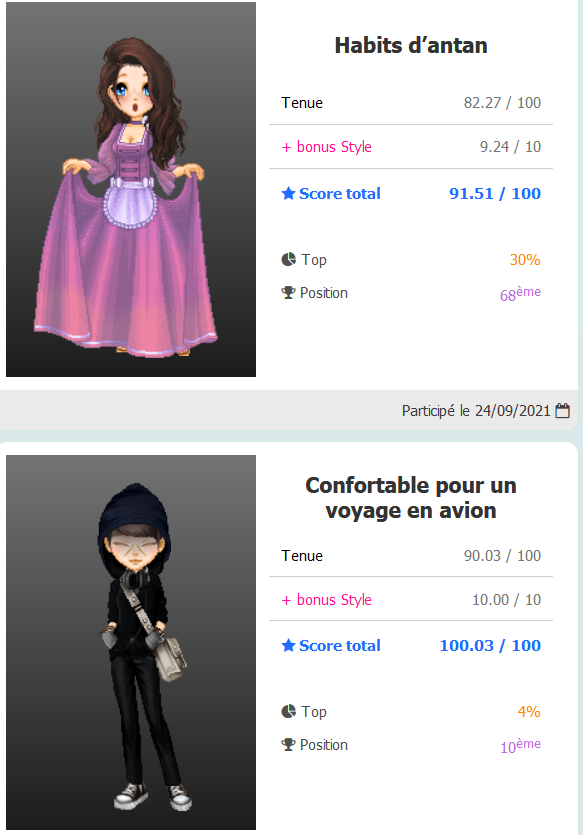
Task: Select the Confortable pour un voyage en avion title
Action: point(410,498)
